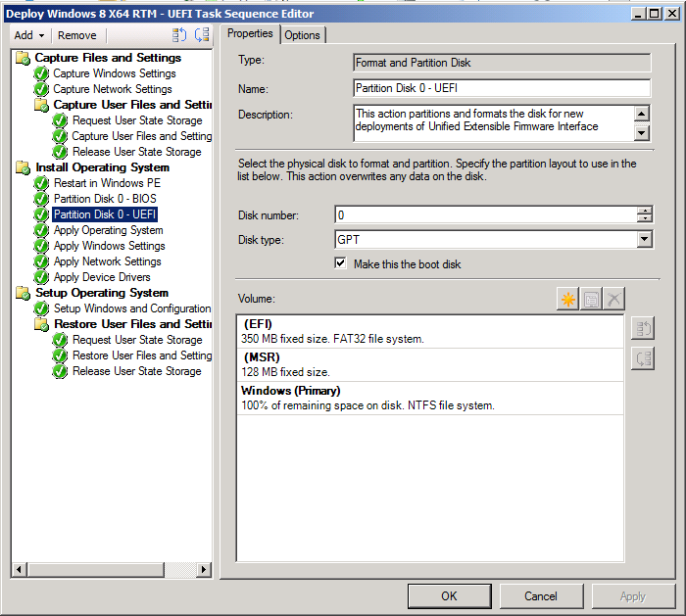Click the Capture Files and Settings folder icon
This screenshot has width=686, height=616.
pyautogui.click(x=23, y=58)
